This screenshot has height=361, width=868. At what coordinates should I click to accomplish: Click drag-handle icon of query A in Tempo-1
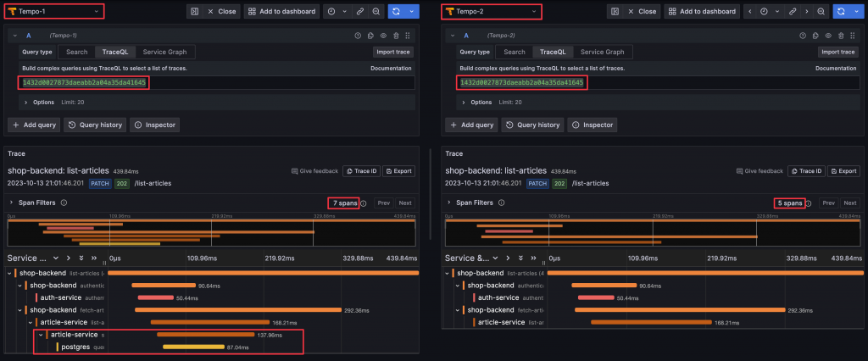click(x=408, y=36)
